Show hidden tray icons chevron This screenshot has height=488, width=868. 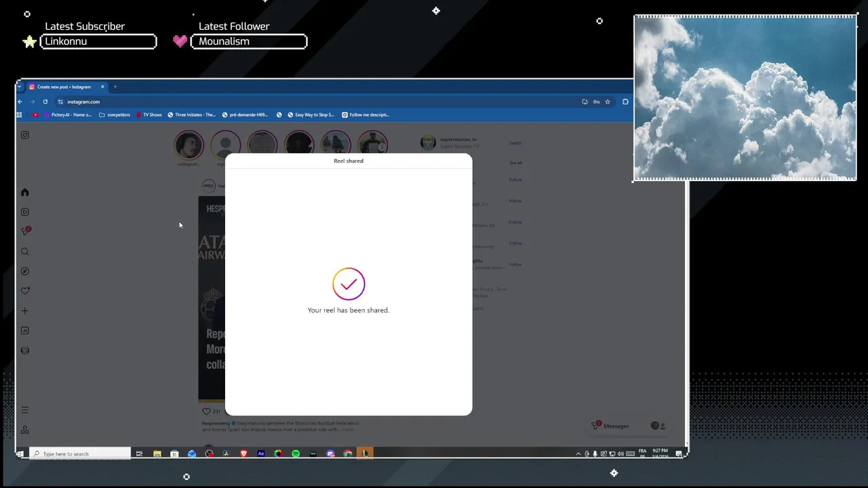[x=578, y=453]
